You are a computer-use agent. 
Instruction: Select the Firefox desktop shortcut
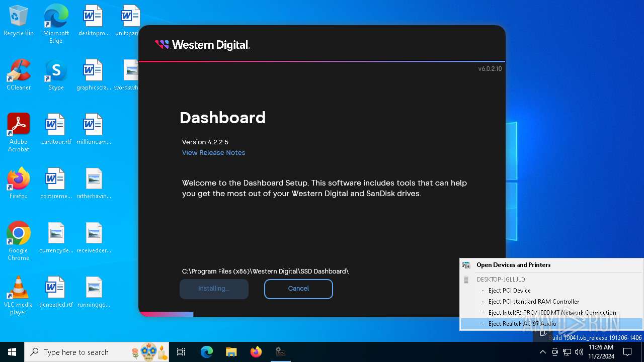(x=19, y=184)
